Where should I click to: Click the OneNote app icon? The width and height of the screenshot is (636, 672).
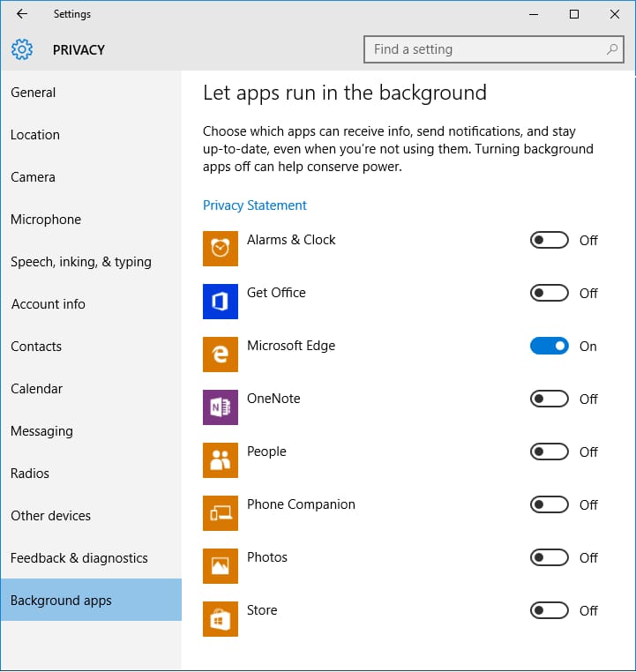[221, 407]
